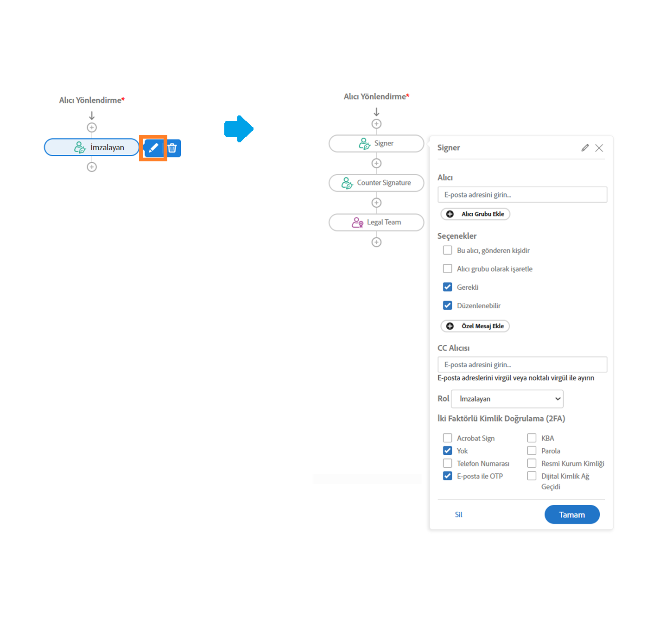
Task: Select the Counter Signature recipient node
Action: click(x=376, y=183)
